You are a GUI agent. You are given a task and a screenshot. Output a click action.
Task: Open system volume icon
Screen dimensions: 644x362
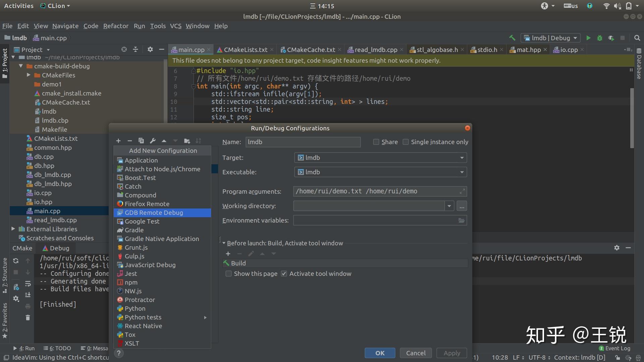click(618, 6)
